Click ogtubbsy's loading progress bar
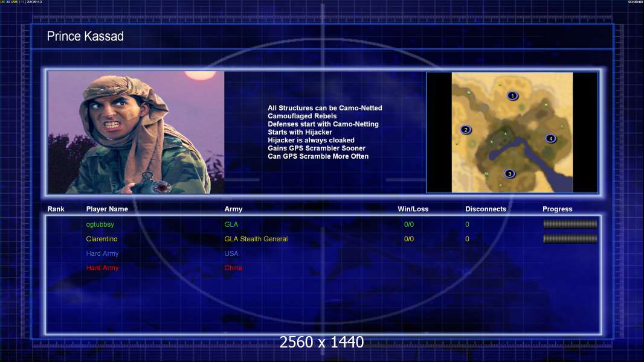Viewport: 644px width, 362px height. pyautogui.click(x=570, y=224)
